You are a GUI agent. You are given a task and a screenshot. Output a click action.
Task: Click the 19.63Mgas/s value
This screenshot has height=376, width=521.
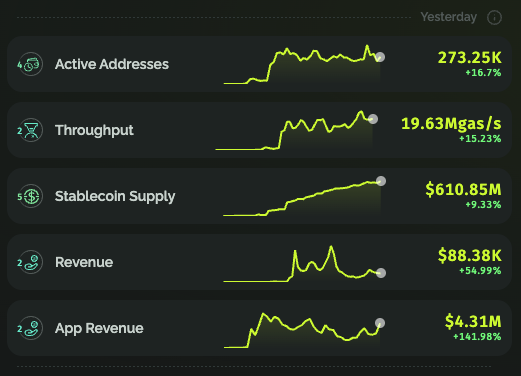pyautogui.click(x=451, y=124)
